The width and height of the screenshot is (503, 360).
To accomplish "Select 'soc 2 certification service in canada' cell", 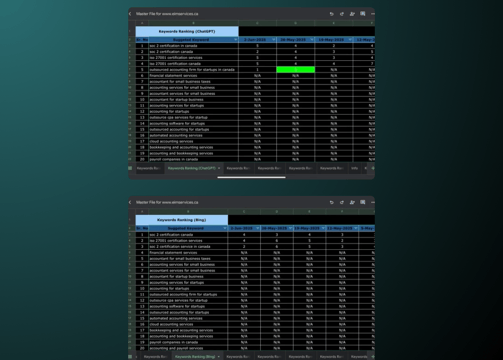I will click(x=188, y=247).
